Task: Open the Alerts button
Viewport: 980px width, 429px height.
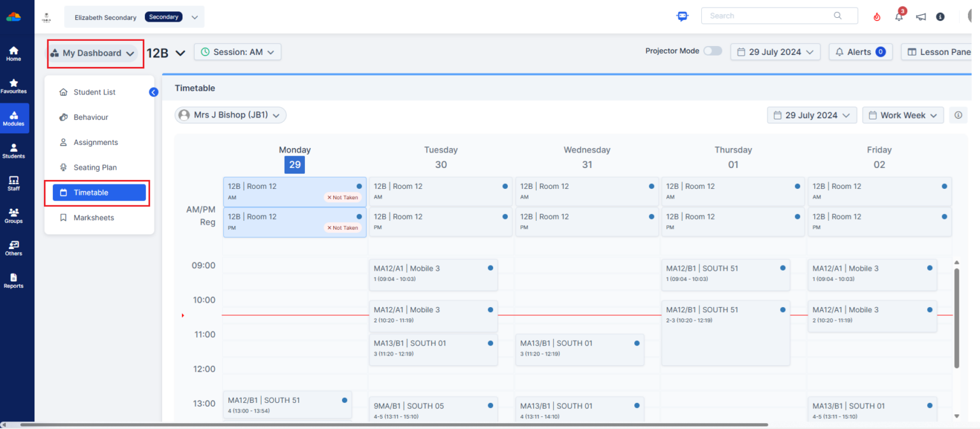Action: [x=860, y=52]
